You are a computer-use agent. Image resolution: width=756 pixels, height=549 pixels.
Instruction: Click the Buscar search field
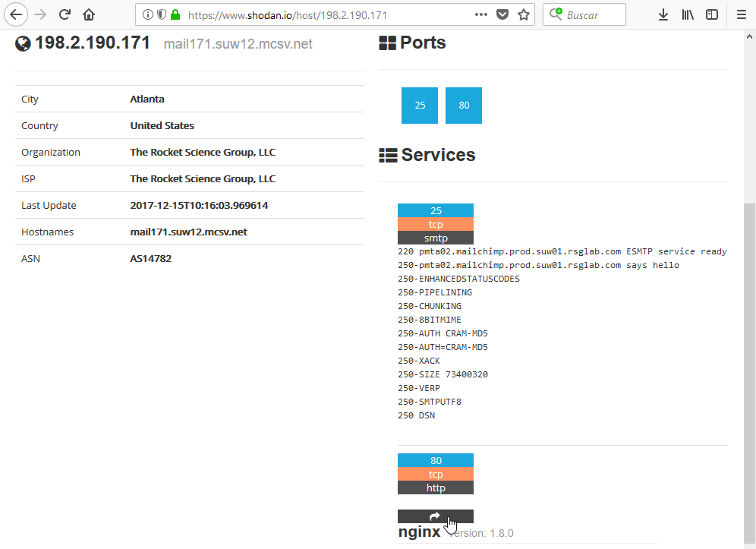(x=592, y=14)
